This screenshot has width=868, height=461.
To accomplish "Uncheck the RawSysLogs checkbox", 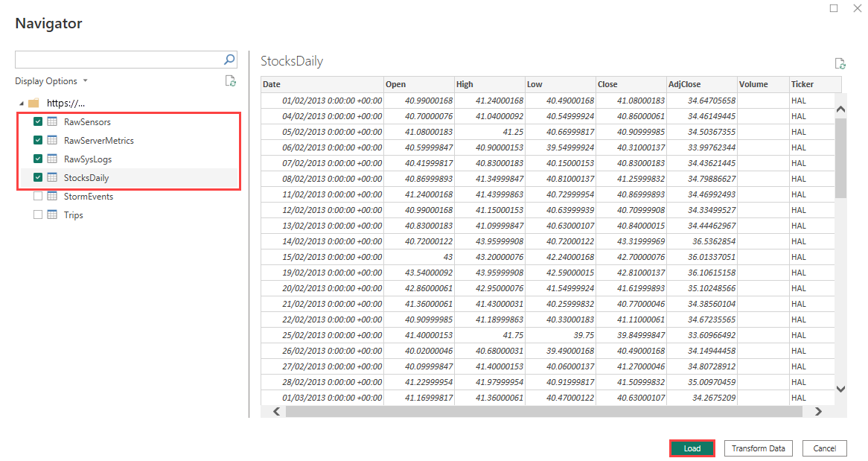I will 37,159.
